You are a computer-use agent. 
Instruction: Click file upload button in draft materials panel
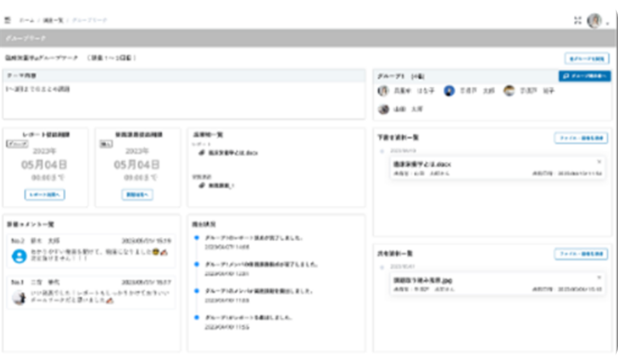click(581, 138)
